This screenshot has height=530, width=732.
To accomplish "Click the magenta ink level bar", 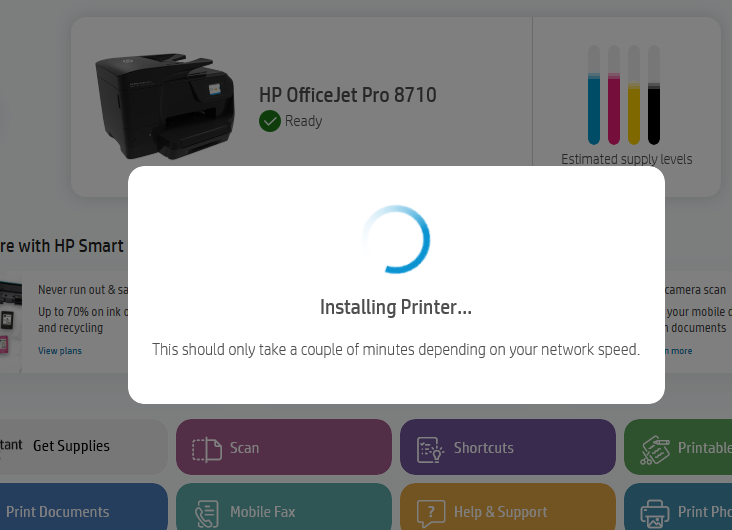I will coord(614,95).
